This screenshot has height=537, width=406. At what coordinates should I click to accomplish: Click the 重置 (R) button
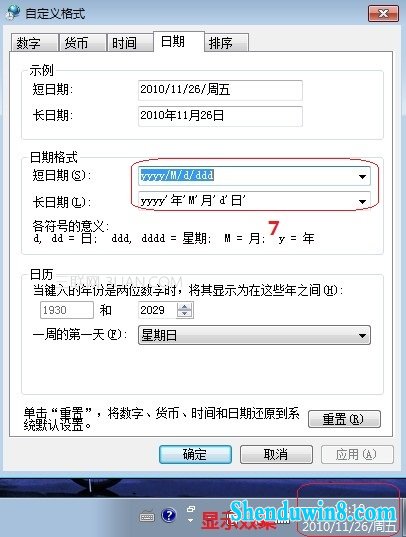(344, 419)
